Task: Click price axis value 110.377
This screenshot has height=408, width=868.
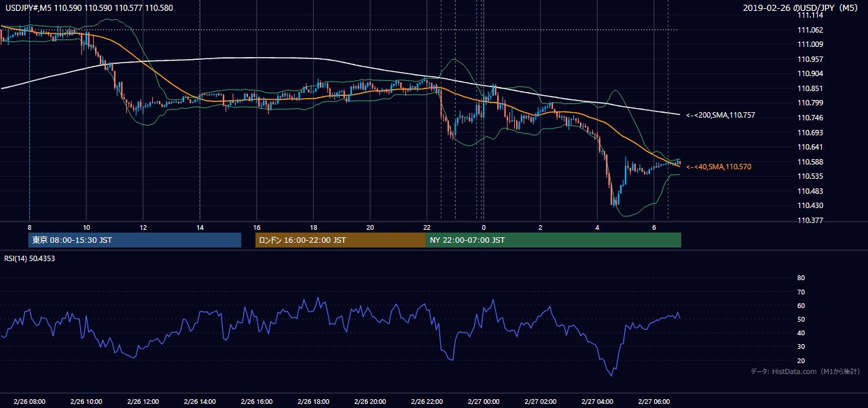Action: (810, 220)
